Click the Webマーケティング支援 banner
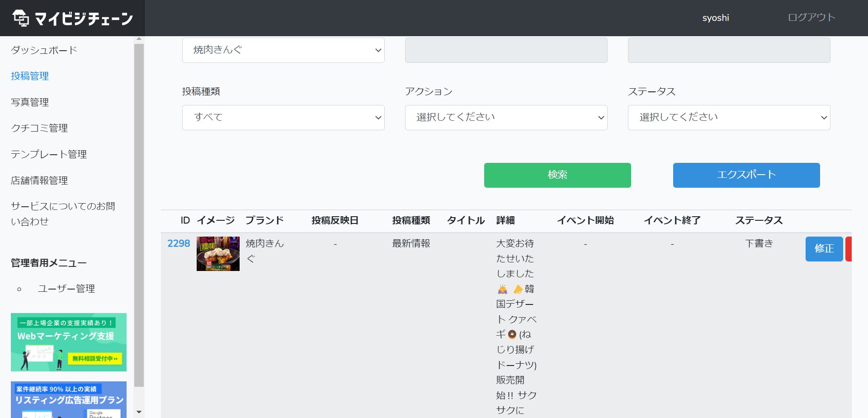The image size is (868, 418). tap(69, 342)
